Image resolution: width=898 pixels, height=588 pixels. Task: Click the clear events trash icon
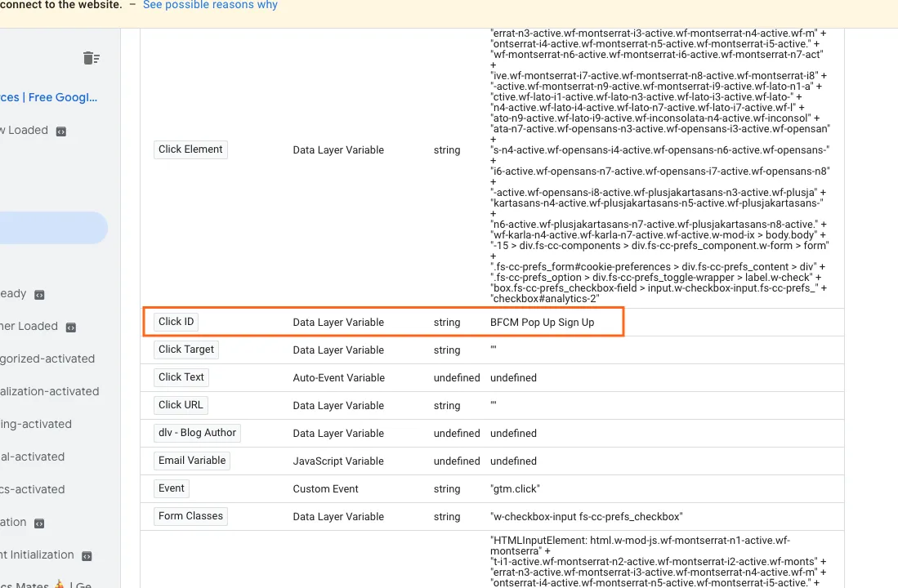point(91,59)
